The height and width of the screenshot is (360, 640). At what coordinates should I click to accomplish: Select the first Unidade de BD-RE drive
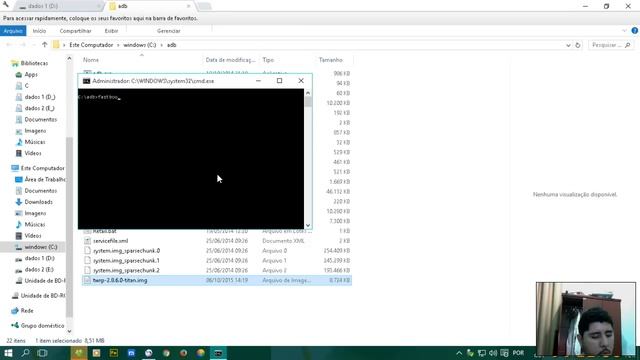coord(44,281)
